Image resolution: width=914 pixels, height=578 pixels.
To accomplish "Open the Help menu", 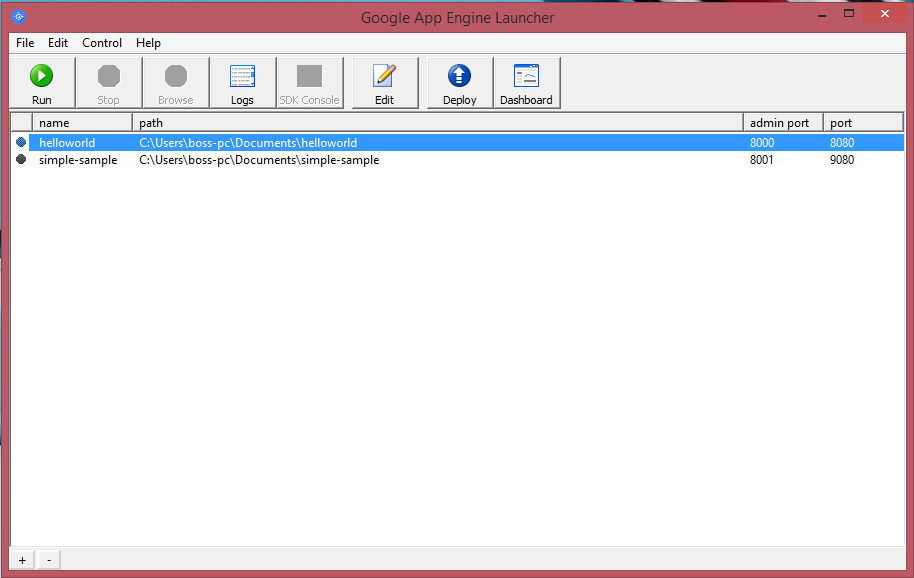I will (148, 43).
